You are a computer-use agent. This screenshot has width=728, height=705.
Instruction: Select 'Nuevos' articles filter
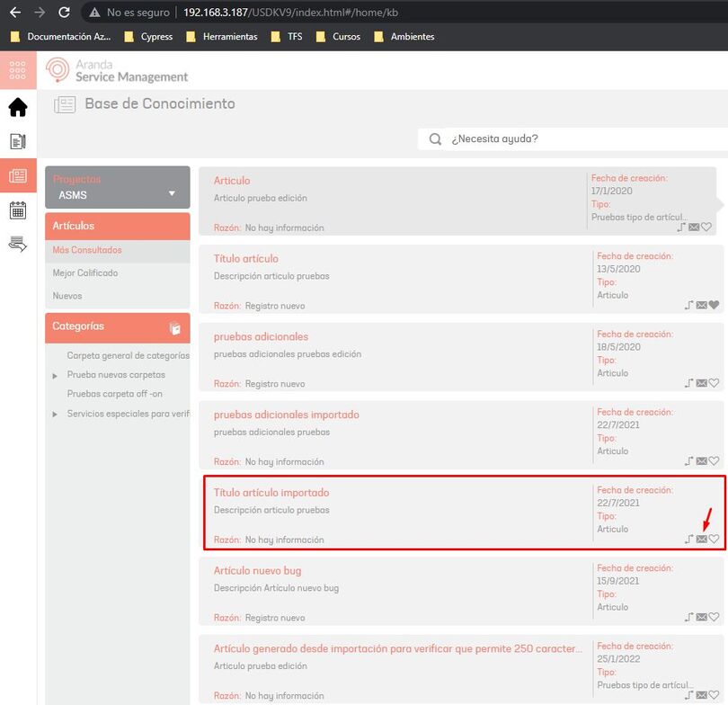(67, 296)
